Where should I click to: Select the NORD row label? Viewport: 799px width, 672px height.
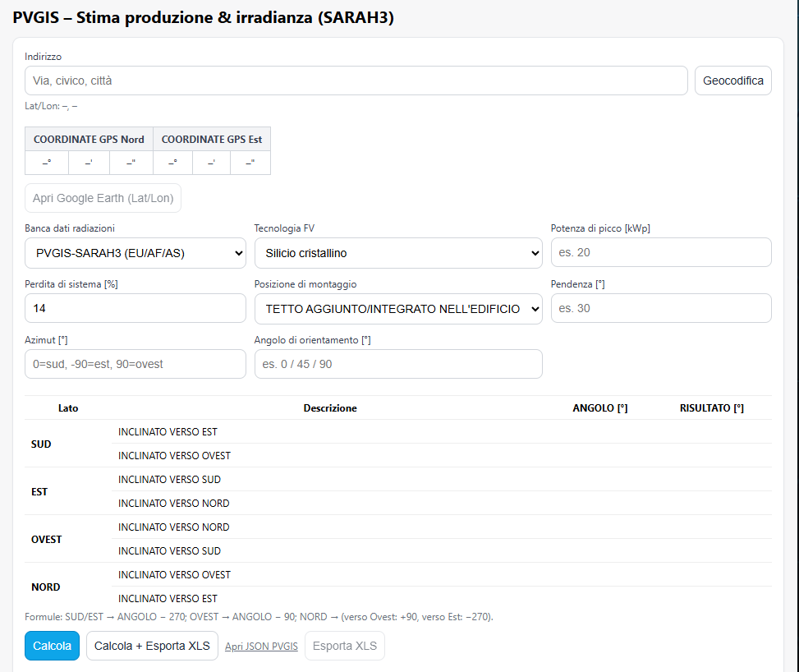pos(46,587)
